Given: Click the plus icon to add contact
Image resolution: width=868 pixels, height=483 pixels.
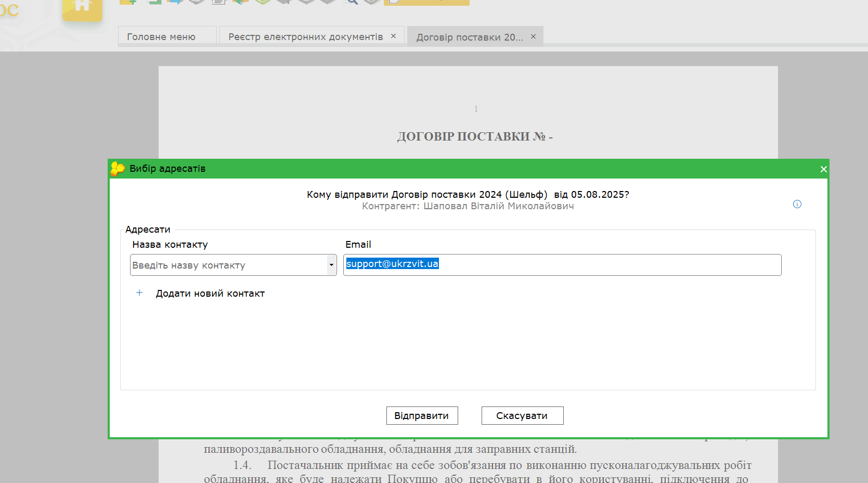Looking at the screenshot, I should pyautogui.click(x=139, y=293).
